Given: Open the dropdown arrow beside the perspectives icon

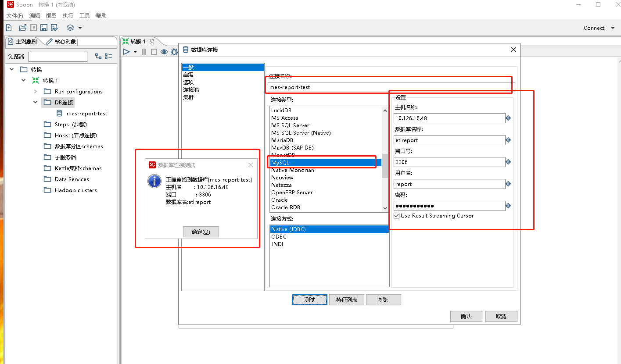Looking at the screenshot, I should tap(80, 28).
